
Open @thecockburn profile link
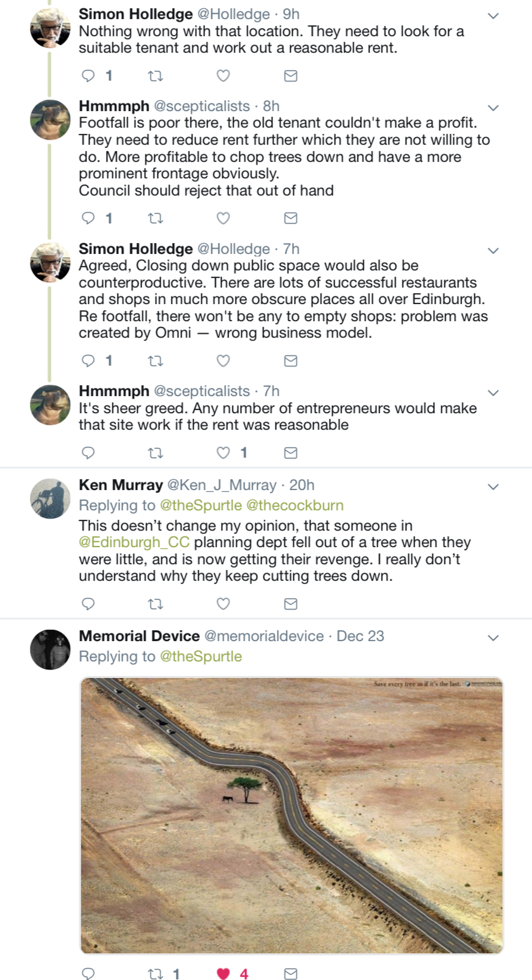coord(295,506)
